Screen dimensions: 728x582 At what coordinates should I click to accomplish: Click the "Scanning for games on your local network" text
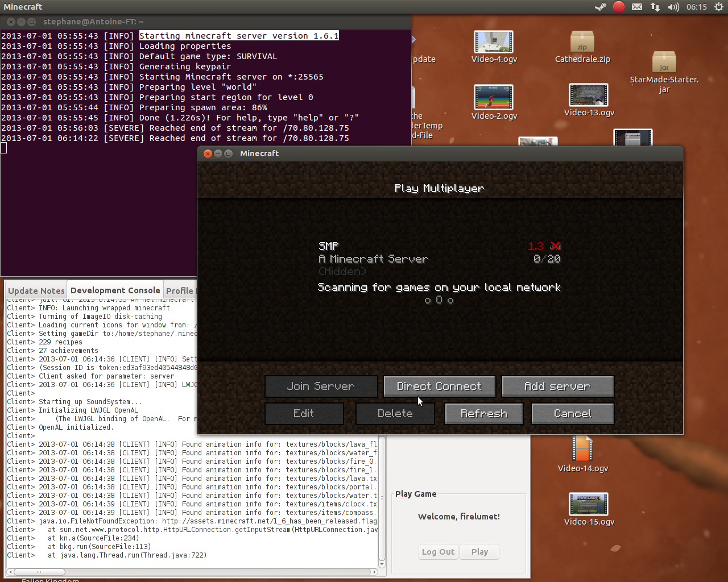[439, 288]
